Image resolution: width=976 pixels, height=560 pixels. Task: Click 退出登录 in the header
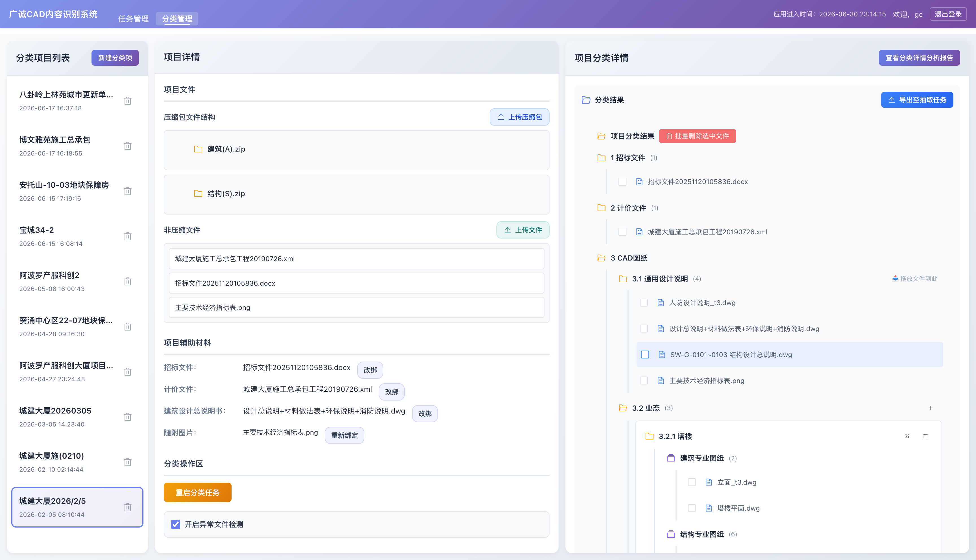(x=948, y=14)
